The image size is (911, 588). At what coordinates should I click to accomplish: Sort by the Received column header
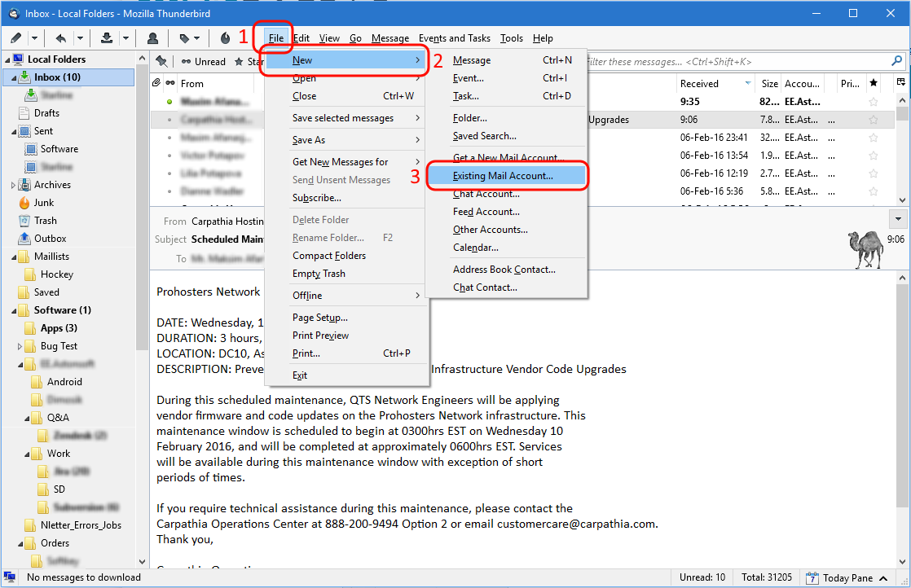tap(715, 84)
